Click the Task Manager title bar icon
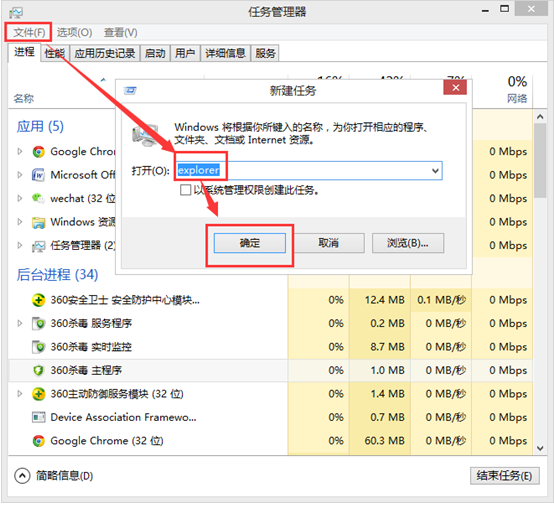 (x=16, y=13)
